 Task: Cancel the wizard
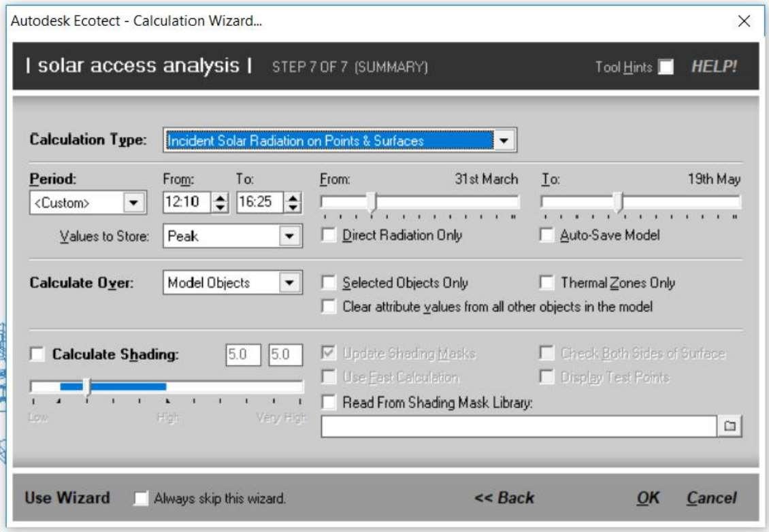[711, 498]
